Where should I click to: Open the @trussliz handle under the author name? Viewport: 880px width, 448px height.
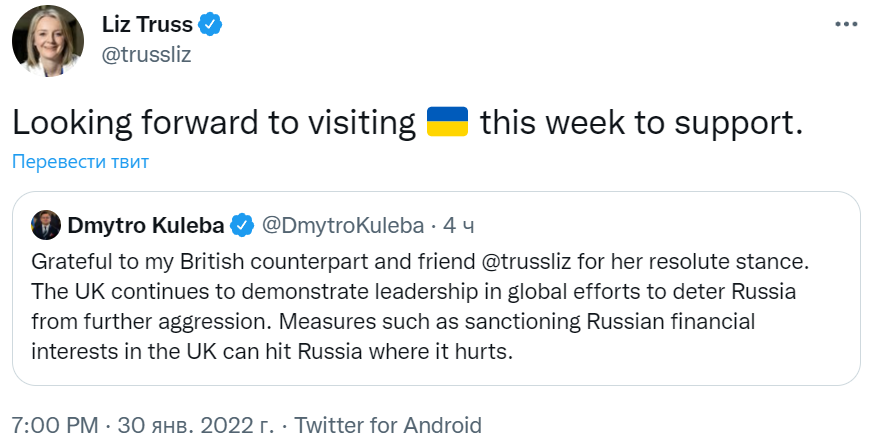coord(146,54)
